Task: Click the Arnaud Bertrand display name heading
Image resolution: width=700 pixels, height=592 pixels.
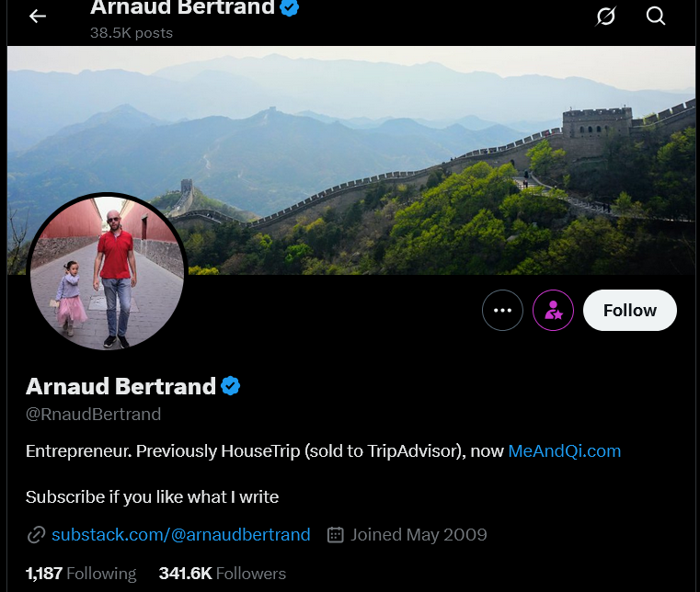Action: (120, 386)
